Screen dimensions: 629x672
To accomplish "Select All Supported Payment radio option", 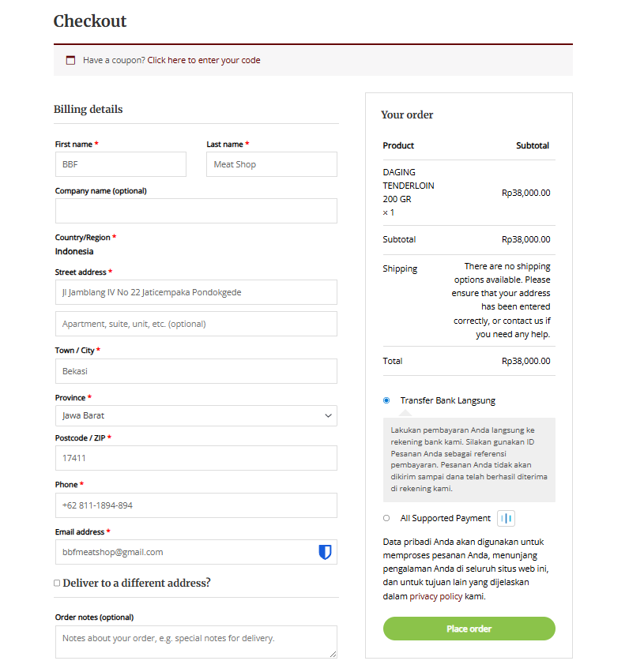I will (386, 518).
